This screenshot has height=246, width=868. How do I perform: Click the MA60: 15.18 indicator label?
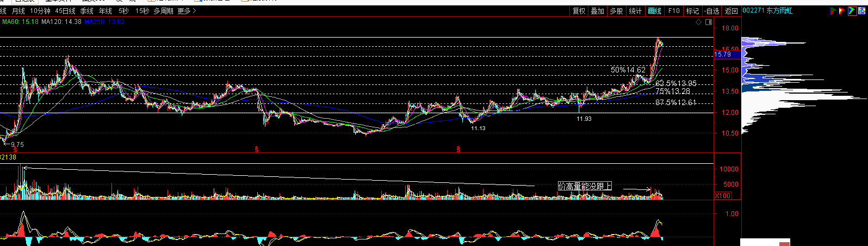pos(20,22)
